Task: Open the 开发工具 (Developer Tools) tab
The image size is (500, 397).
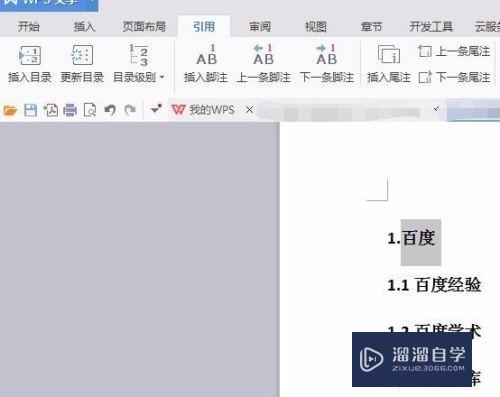Action: coord(431,26)
